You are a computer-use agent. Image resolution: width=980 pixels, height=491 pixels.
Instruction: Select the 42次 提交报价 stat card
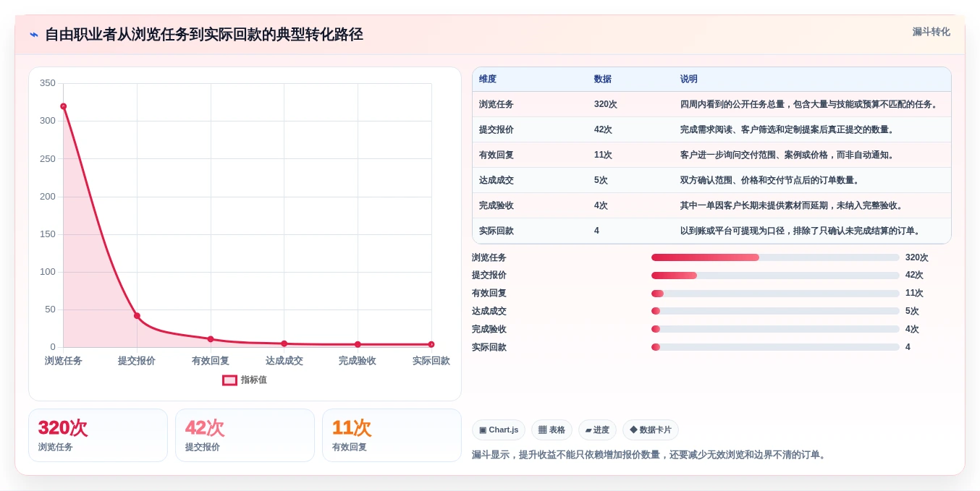click(x=245, y=435)
